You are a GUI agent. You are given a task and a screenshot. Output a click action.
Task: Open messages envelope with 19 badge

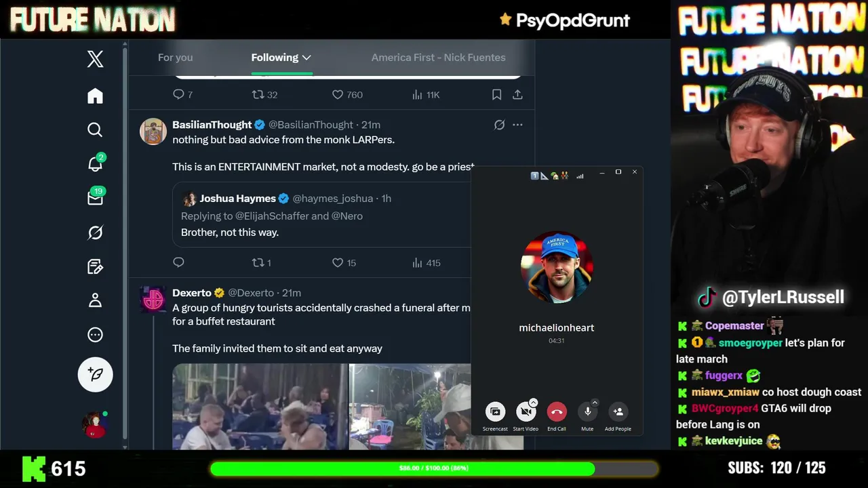tap(95, 197)
